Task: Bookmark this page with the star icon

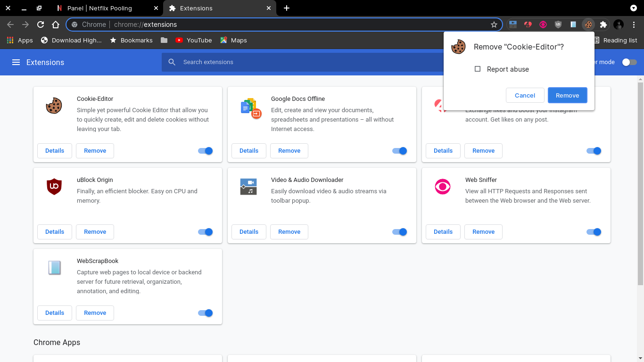Action: [x=494, y=25]
